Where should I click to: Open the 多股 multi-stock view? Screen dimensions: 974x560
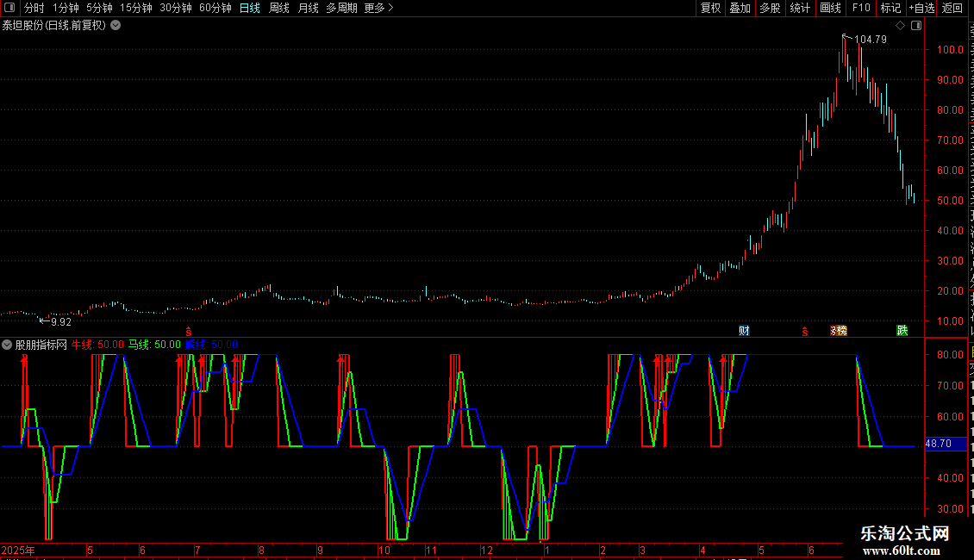click(x=770, y=8)
